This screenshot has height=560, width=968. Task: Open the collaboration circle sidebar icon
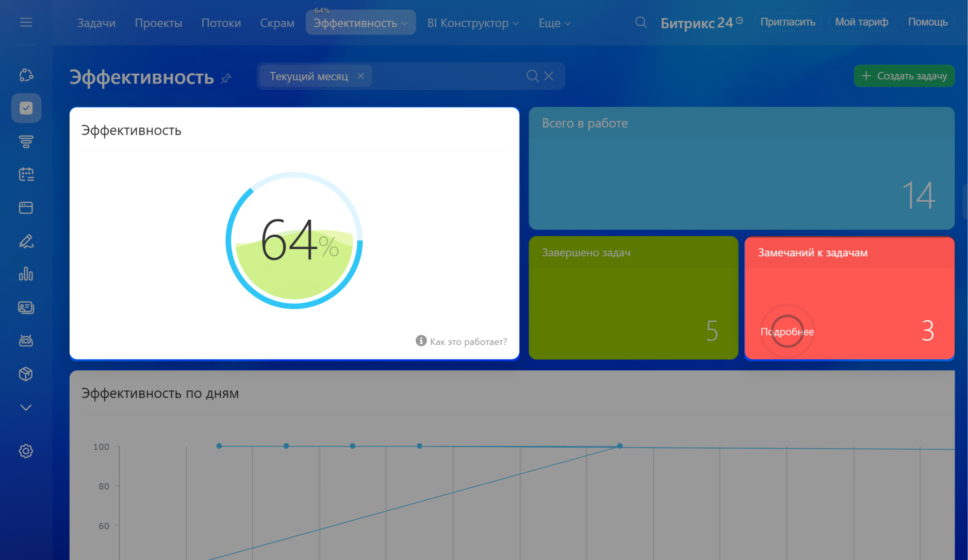pos(26,75)
